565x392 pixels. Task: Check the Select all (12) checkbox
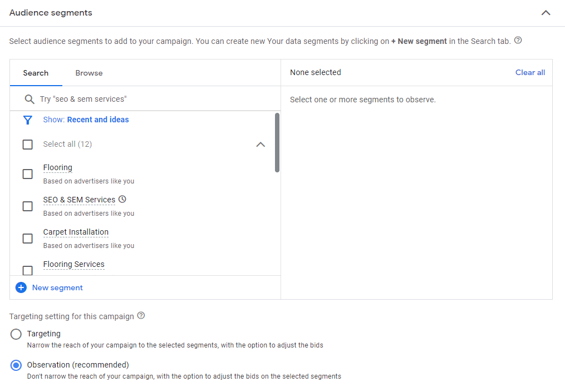28,145
